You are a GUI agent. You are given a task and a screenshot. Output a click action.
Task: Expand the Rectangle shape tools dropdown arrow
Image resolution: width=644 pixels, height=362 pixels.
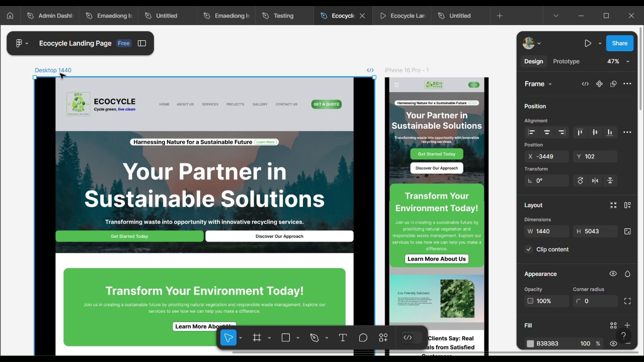click(x=298, y=338)
